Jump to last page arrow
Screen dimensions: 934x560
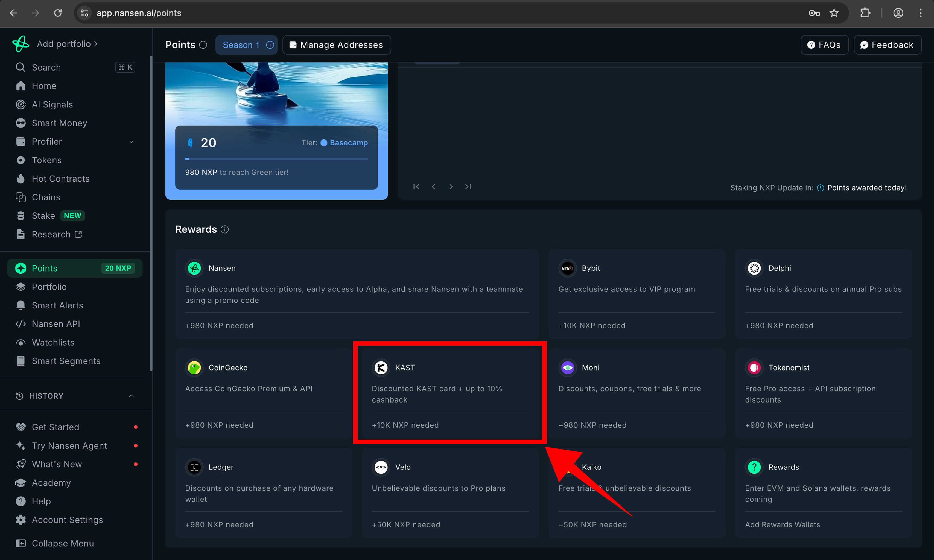468,186
